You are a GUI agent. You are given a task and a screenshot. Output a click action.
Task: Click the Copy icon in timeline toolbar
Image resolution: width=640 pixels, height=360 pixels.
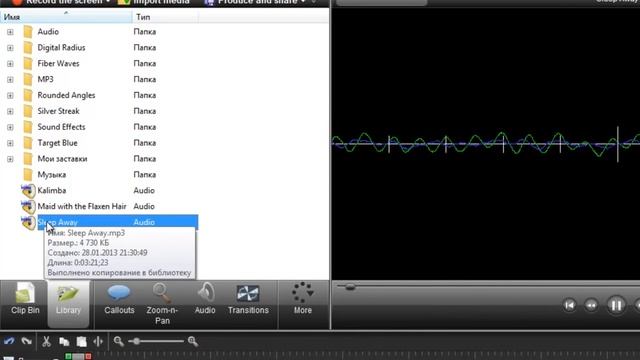pos(64,341)
